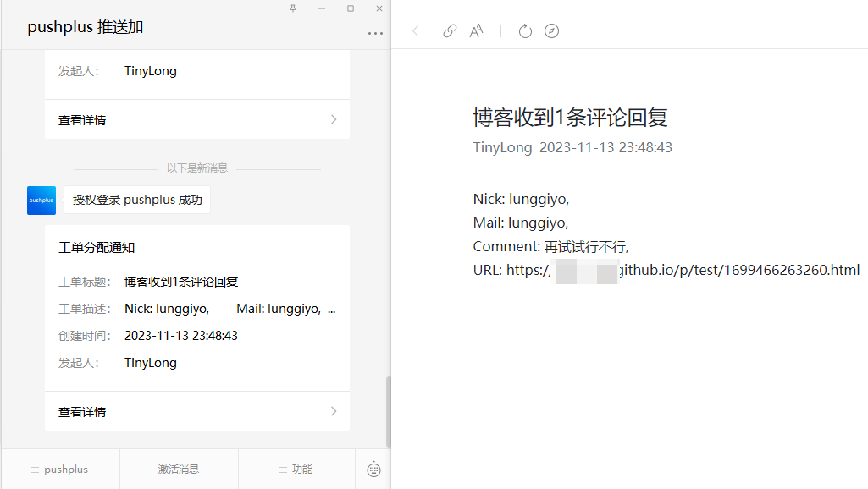Click the 授权登录 pushplus 成功 message
The image size is (868, 489).
click(136, 199)
